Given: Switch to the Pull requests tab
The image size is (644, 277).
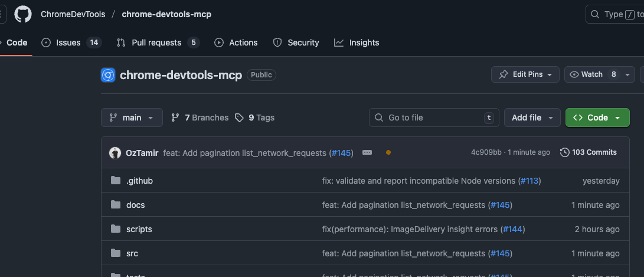Looking at the screenshot, I should (x=158, y=43).
